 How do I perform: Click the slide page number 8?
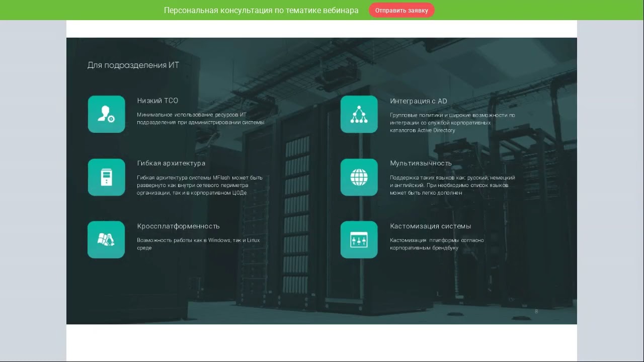536,311
